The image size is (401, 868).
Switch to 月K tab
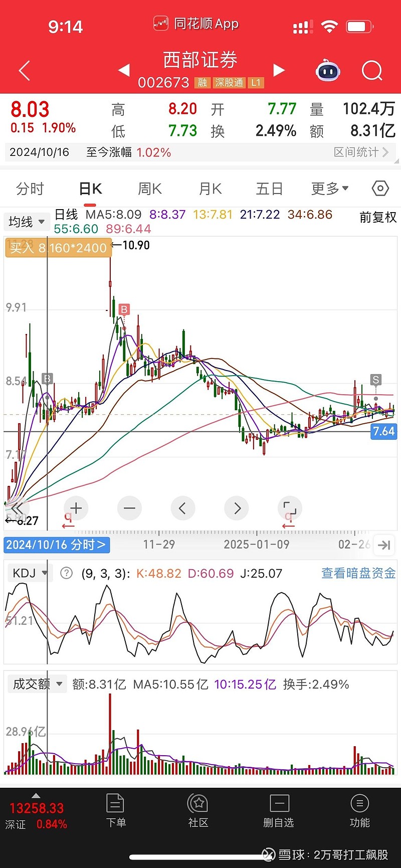[x=210, y=189]
